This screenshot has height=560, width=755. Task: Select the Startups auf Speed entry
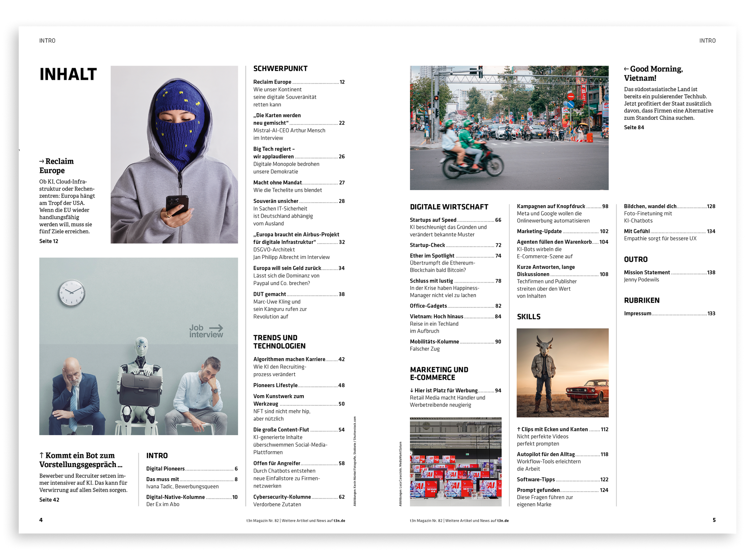click(x=433, y=220)
